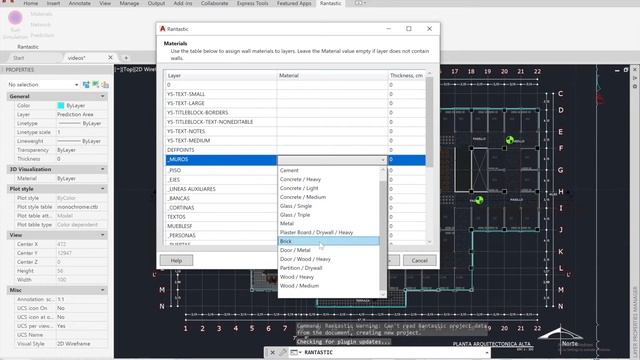Select Concrete / Medium material

pyautogui.click(x=329, y=197)
